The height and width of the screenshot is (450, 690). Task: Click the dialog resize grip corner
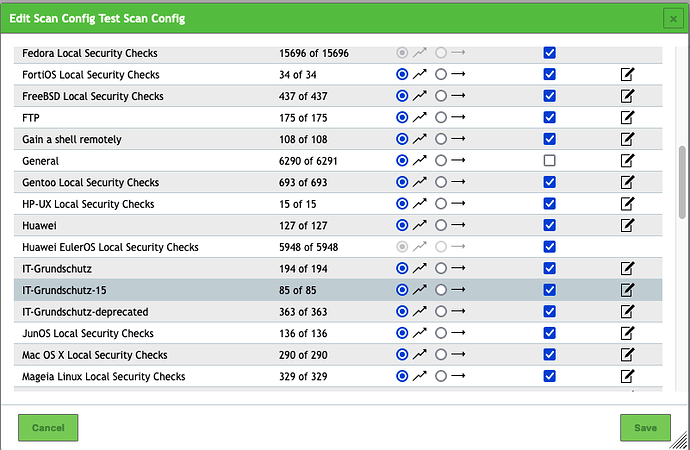click(x=680, y=441)
